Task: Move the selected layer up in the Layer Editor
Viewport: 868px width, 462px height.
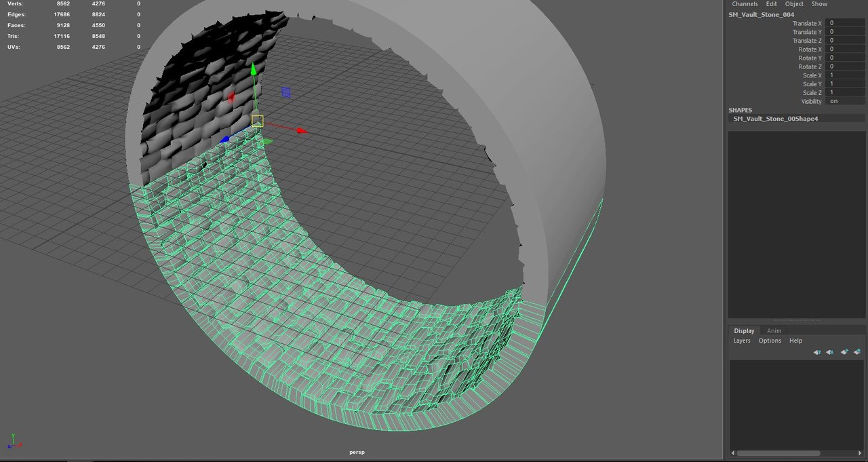Action: (x=817, y=352)
